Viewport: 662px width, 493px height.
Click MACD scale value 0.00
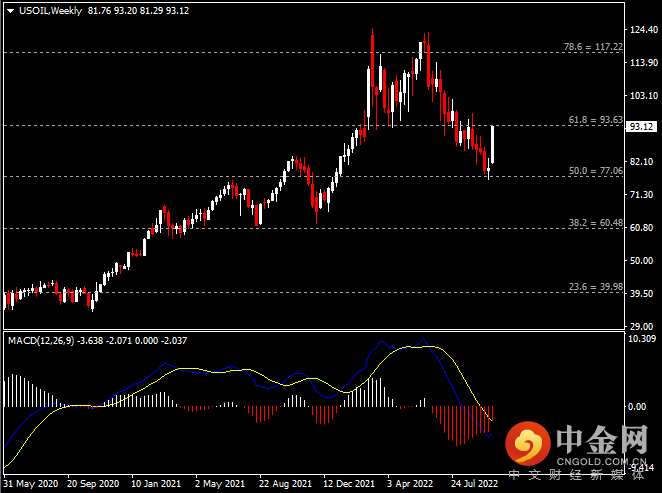tap(637, 406)
